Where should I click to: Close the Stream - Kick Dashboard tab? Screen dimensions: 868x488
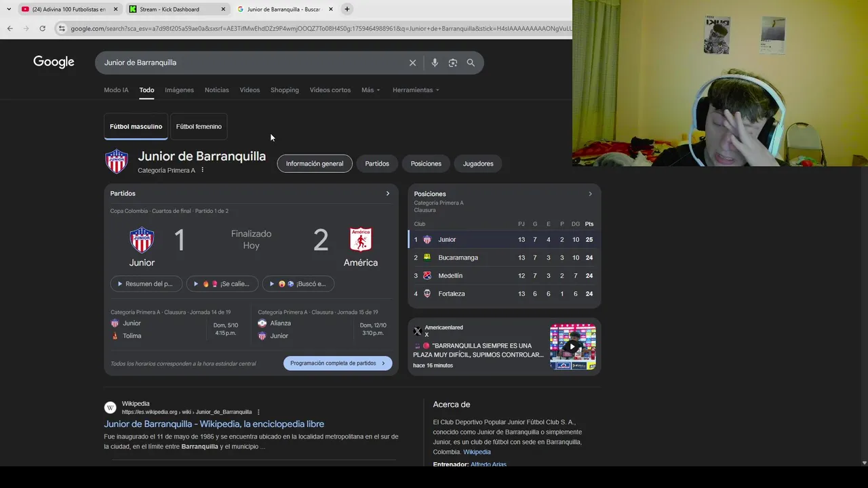[x=223, y=9]
